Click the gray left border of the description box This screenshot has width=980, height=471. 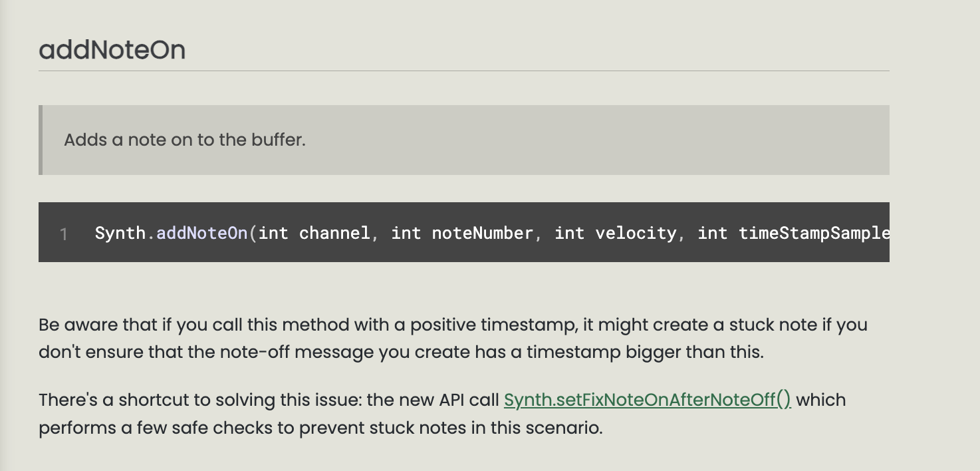point(41,140)
